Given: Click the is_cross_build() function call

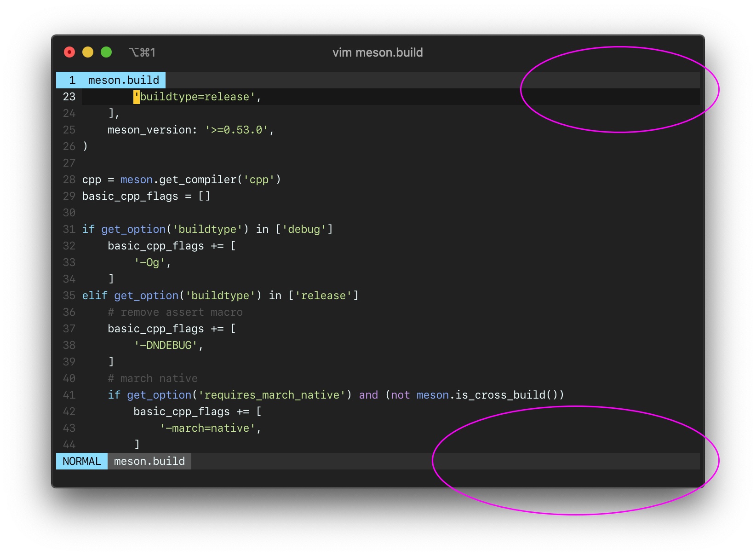Looking at the screenshot, I should [507, 394].
